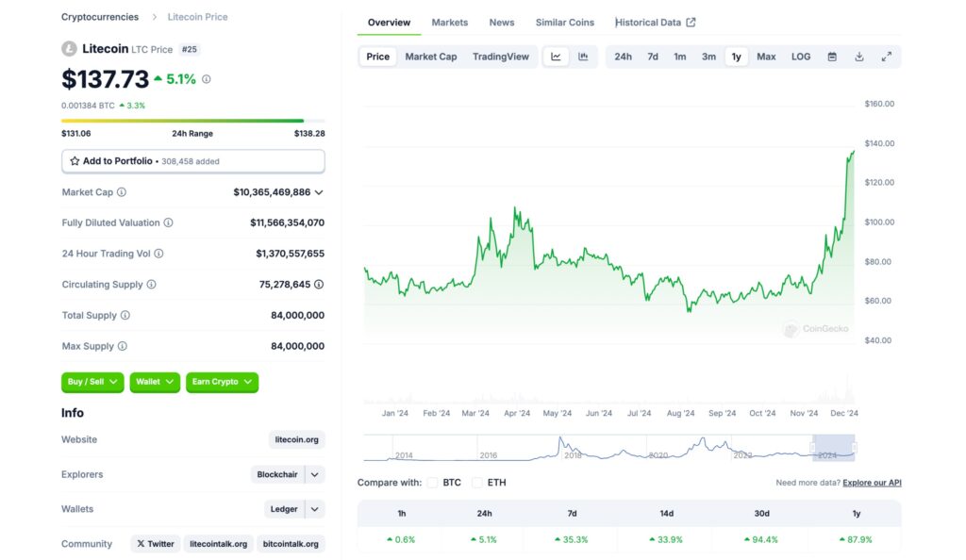
Task: Open Buy / Sell dropdown
Action: 92,382
